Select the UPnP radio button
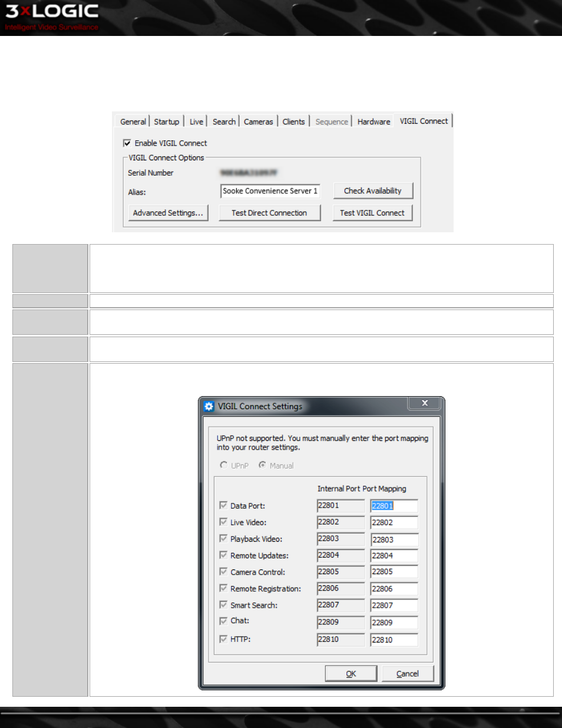Screen dimensions: 562x728 (x=223, y=465)
